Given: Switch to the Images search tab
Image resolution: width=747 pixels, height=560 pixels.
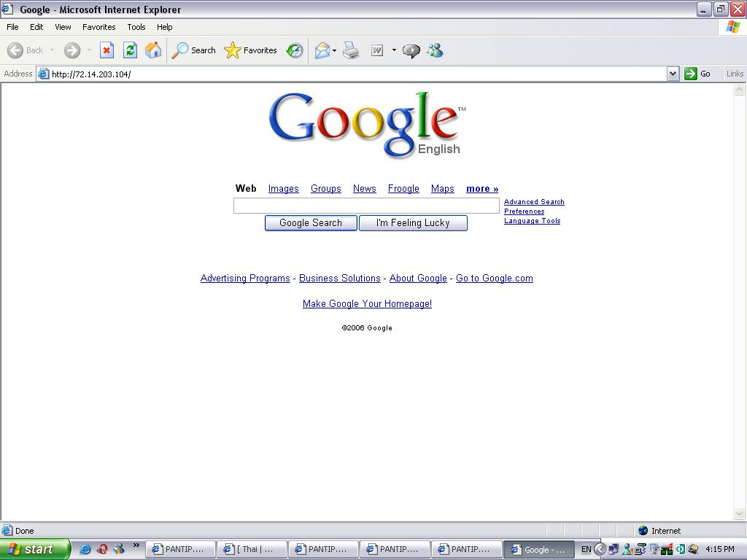Looking at the screenshot, I should [x=284, y=189].
